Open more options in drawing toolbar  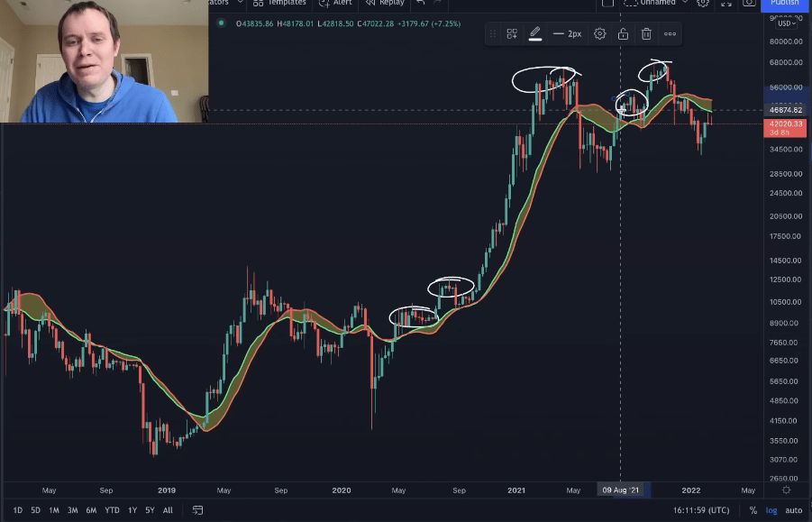[670, 34]
